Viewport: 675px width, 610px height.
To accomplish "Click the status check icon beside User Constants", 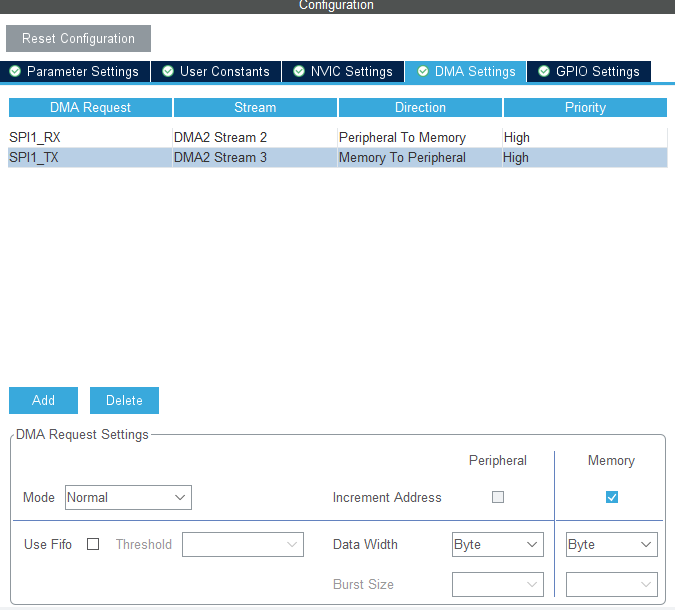I will point(168,72).
